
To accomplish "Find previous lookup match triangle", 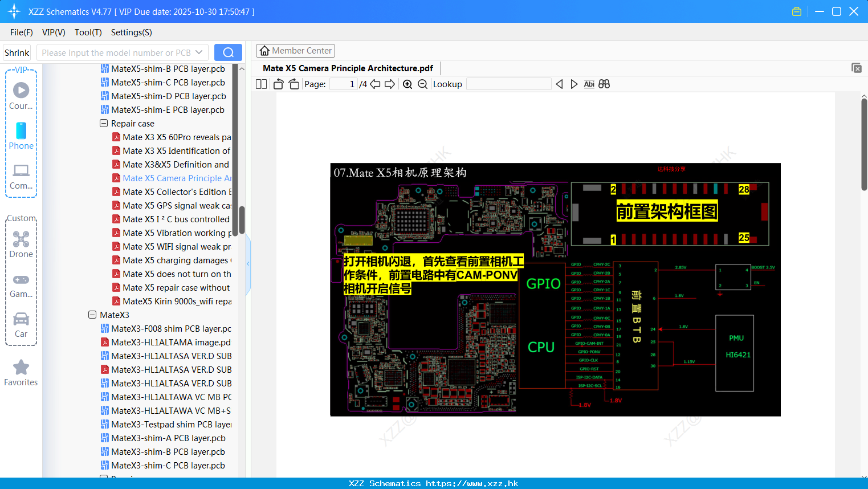I will coord(559,84).
